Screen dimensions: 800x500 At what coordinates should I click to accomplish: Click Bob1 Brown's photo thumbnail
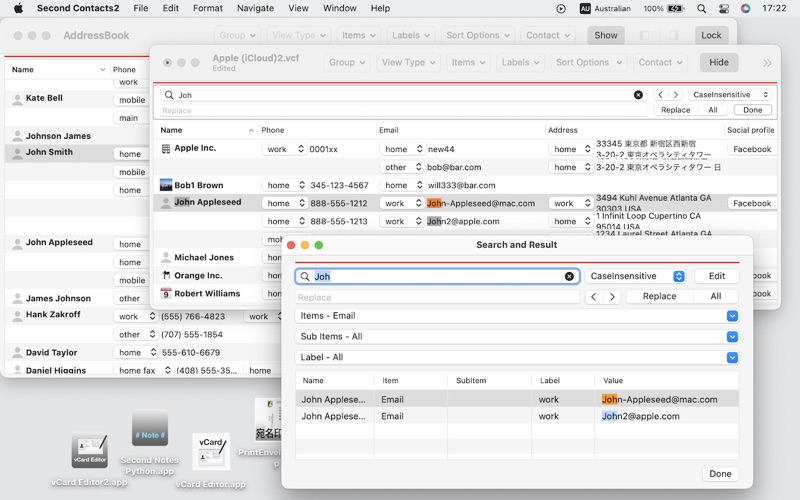tap(166, 185)
